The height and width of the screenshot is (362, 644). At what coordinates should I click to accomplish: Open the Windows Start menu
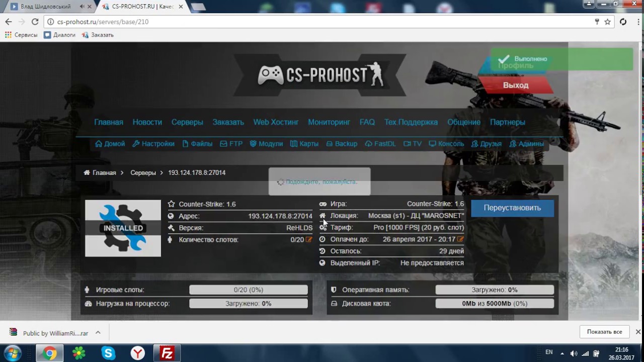click(12, 353)
